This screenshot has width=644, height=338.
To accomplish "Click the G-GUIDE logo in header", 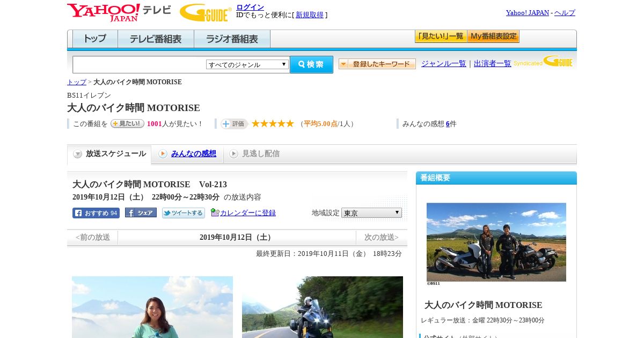I will [x=206, y=12].
